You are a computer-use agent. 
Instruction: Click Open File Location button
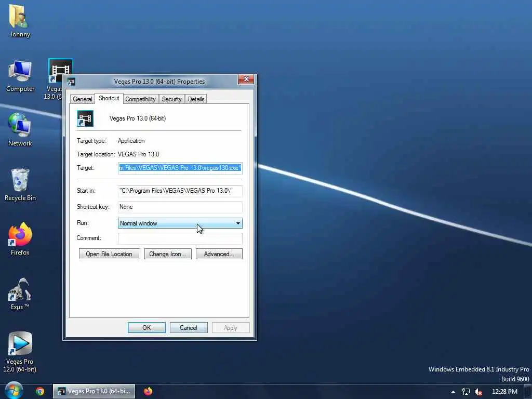109,254
